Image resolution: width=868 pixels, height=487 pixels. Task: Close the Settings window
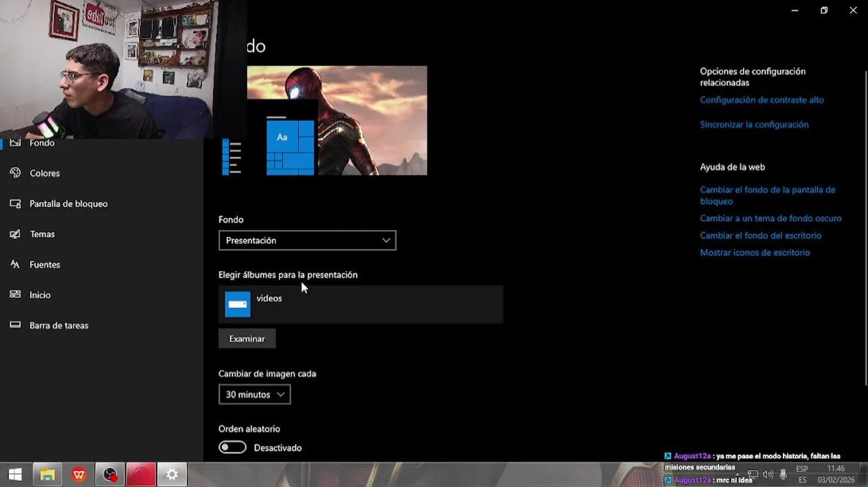tap(853, 10)
